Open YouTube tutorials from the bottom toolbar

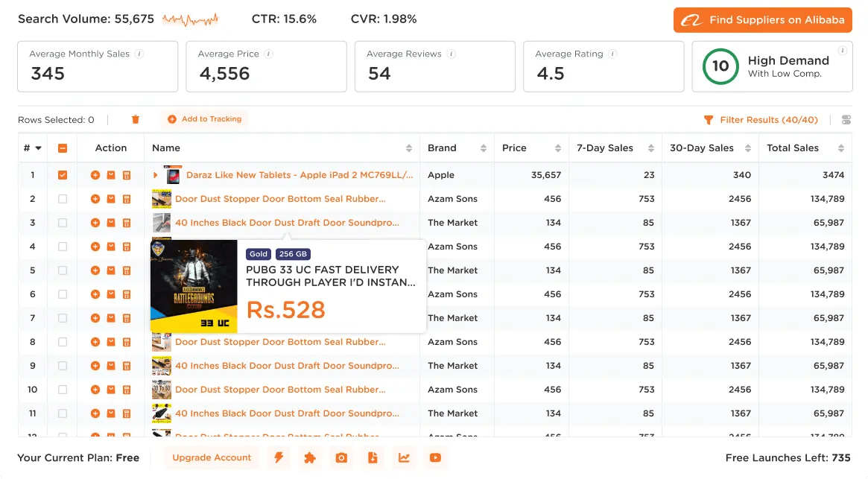[435, 457]
